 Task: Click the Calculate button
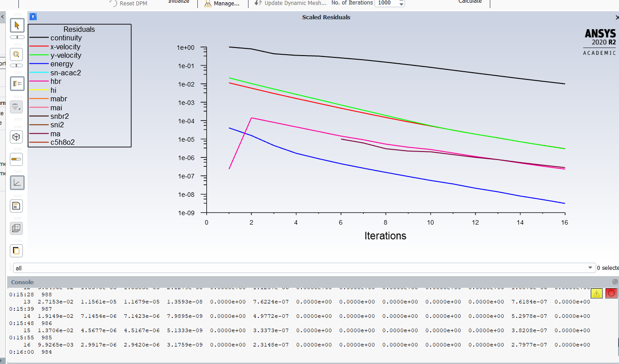tap(470, 2)
